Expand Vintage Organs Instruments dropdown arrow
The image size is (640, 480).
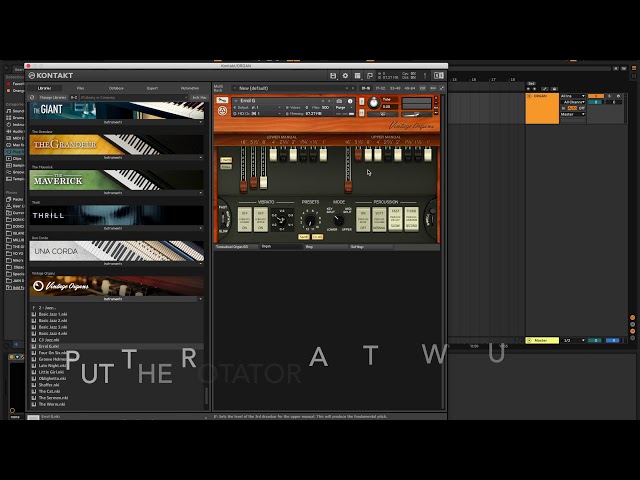click(x=200, y=299)
